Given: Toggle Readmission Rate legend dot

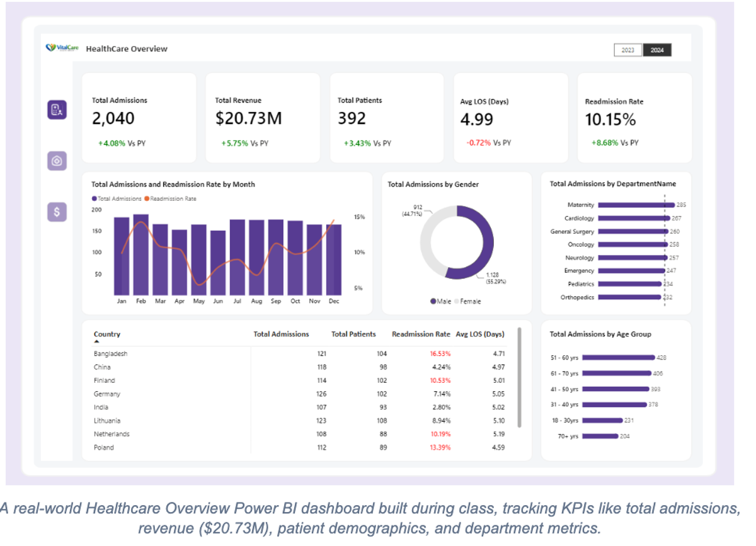Looking at the screenshot, I should (147, 198).
